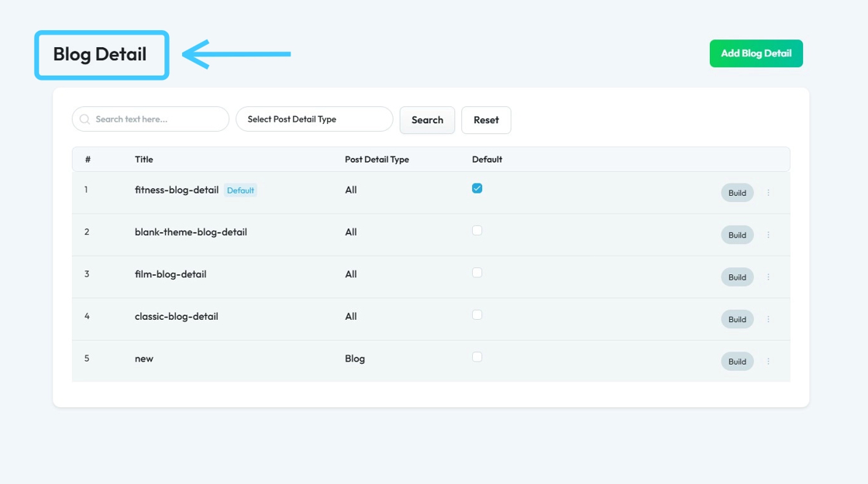Click the film-blog-detail title
This screenshot has width=868, height=484.
point(170,274)
